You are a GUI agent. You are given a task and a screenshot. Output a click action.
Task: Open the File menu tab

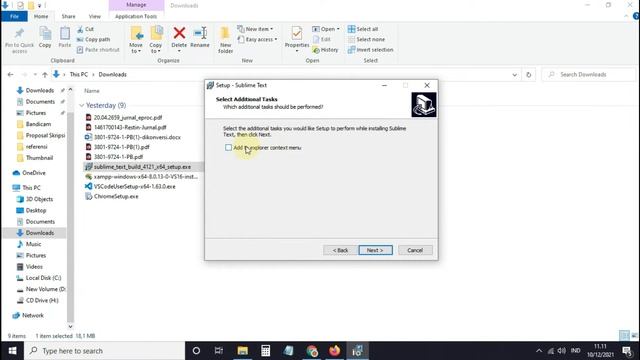14,16
